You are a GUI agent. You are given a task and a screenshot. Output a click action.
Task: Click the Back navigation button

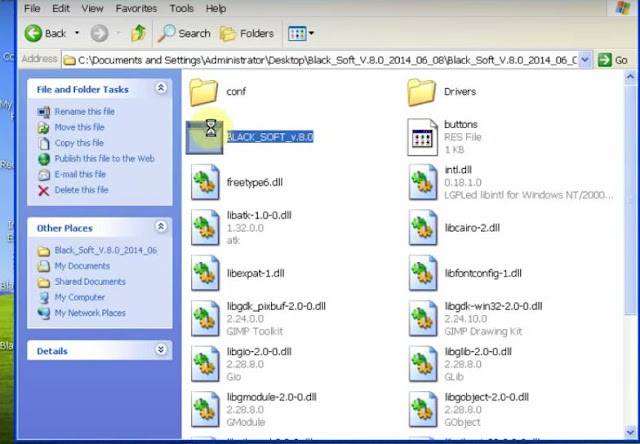45,33
